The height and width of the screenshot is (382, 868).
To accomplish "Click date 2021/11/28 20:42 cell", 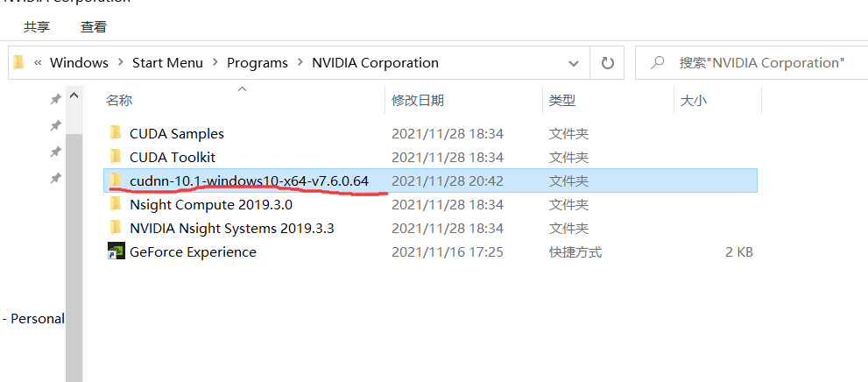I will [448, 181].
